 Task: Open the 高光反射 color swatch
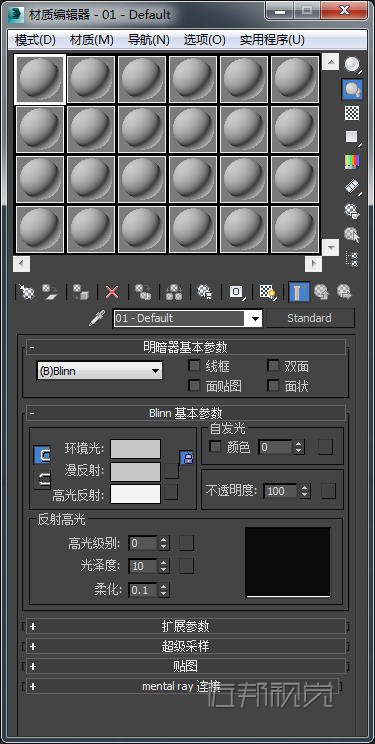click(x=135, y=494)
